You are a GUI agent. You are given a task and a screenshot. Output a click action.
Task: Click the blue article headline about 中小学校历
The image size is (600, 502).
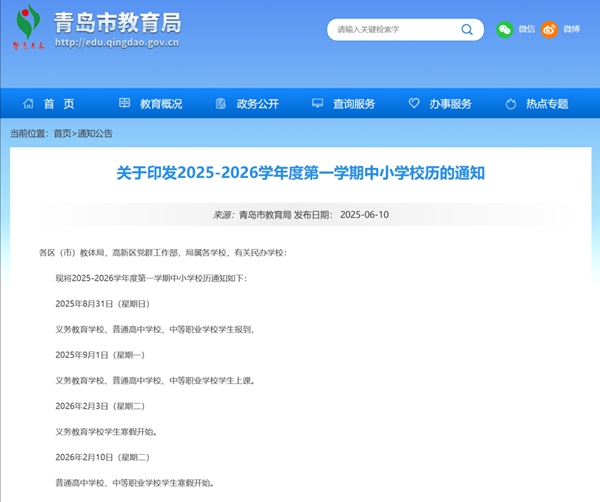coord(300,173)
